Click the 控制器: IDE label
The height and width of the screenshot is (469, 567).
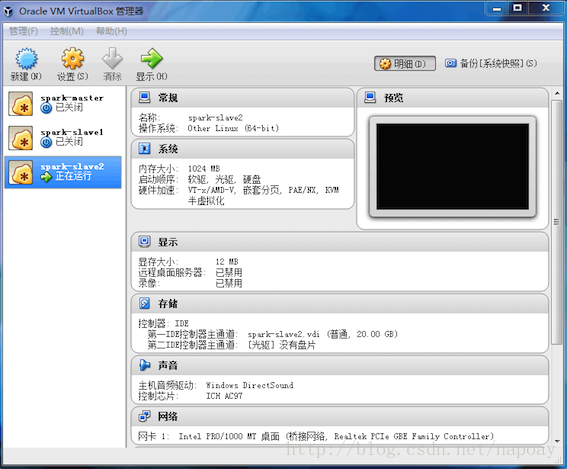pos(163,324)
